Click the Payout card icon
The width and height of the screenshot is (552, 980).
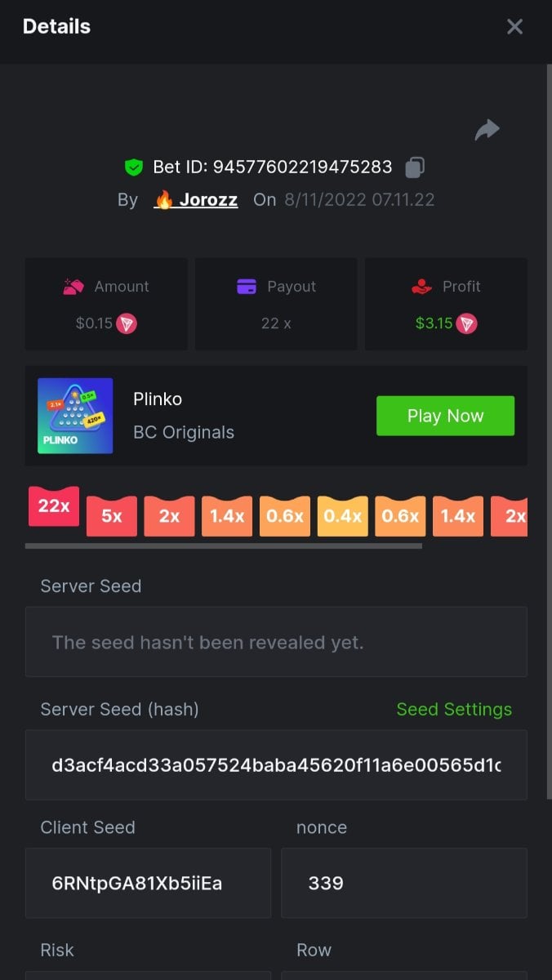click(246, 287)
